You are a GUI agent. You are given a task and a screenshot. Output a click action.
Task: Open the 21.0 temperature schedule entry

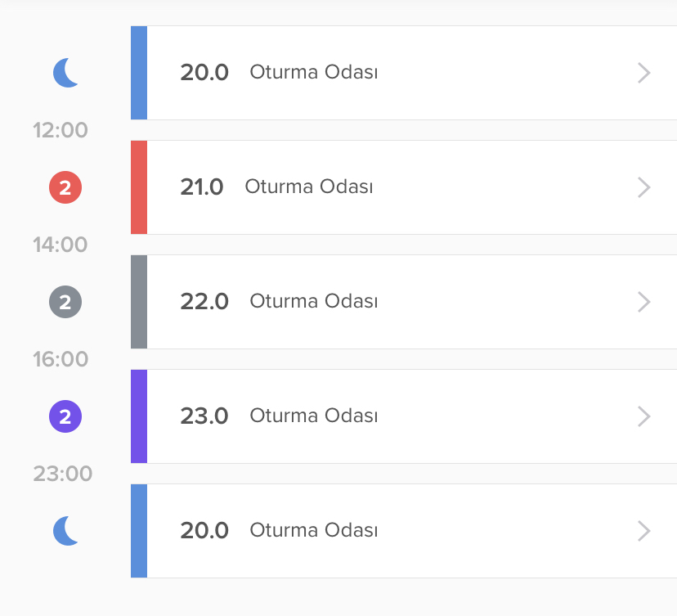[x=404, y=187]
